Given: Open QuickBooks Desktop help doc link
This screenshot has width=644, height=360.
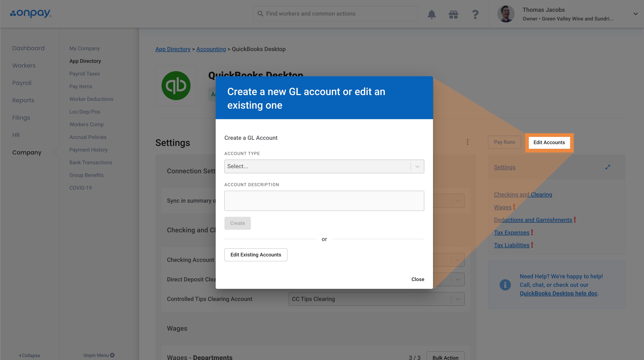Looking at the screenshot, I should pyautogui.click(x=558, y=293).
